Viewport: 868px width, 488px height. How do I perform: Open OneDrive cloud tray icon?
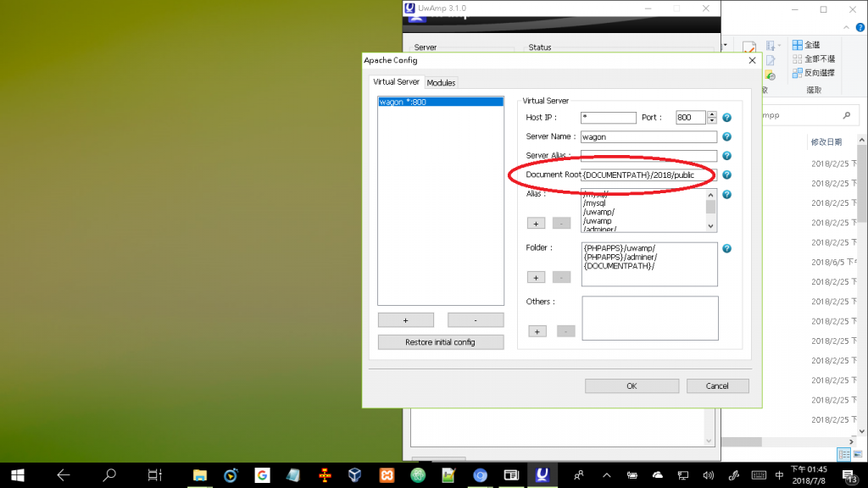click(658, 475)
